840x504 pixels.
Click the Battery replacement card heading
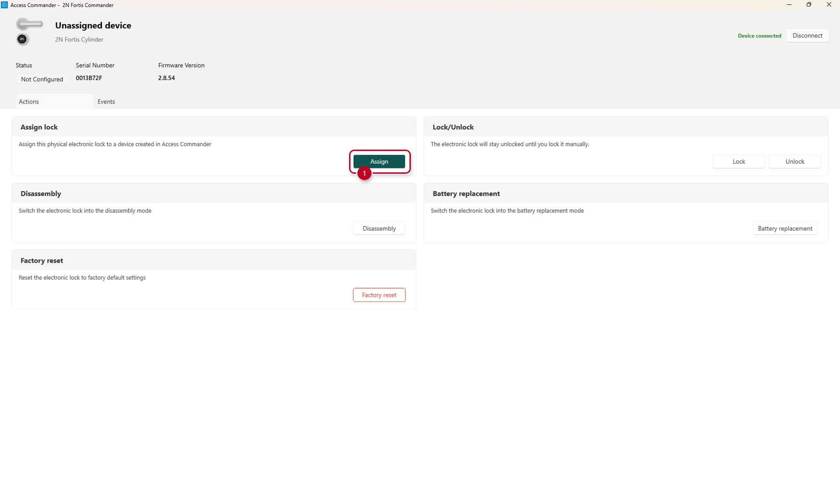pos(466,193)
